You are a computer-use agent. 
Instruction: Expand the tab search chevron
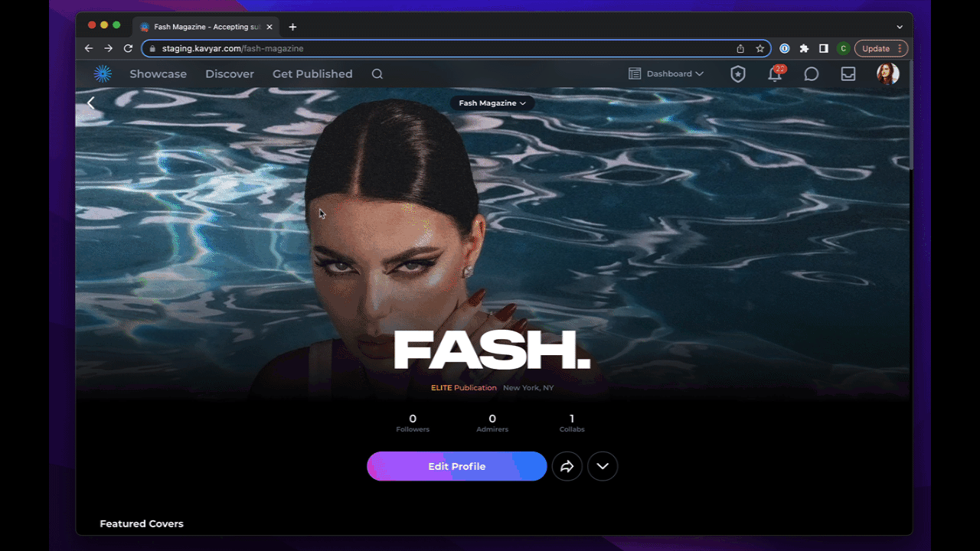tap(900, 27)
